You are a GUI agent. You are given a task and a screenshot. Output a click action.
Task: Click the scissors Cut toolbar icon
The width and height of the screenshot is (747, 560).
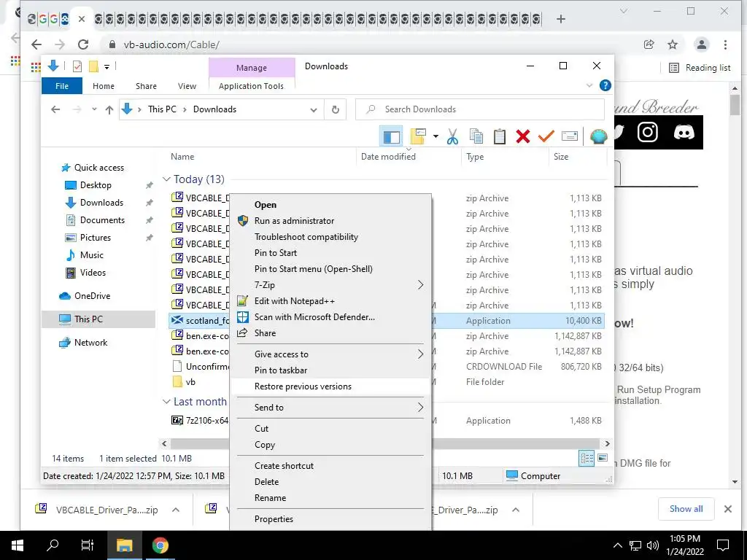[x=452, y=136]
